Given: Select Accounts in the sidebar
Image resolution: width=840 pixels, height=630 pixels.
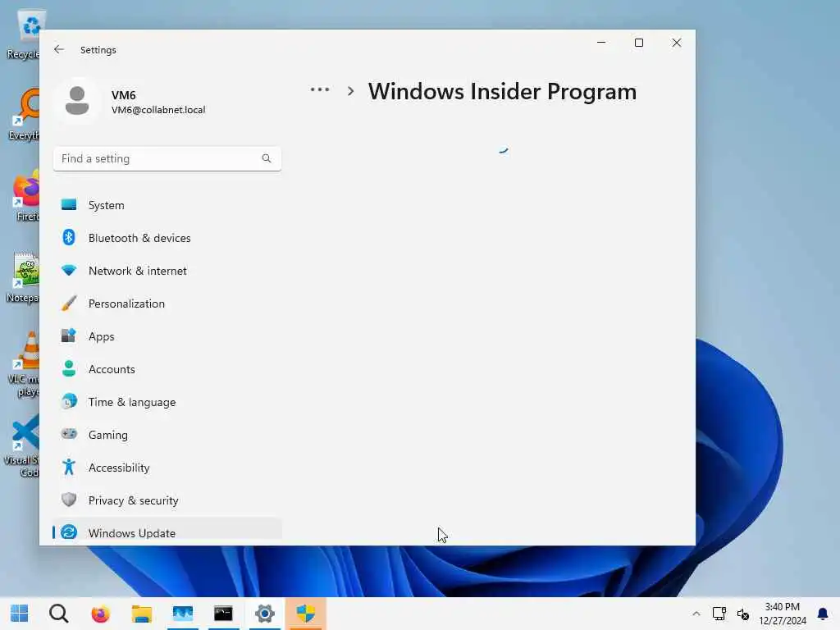Looking at the screenshot, I should [167, 369].
